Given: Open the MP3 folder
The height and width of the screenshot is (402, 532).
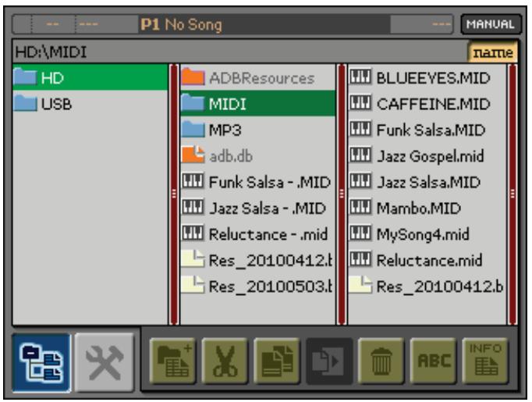Looking at the screenshot, I should point(258,130).
